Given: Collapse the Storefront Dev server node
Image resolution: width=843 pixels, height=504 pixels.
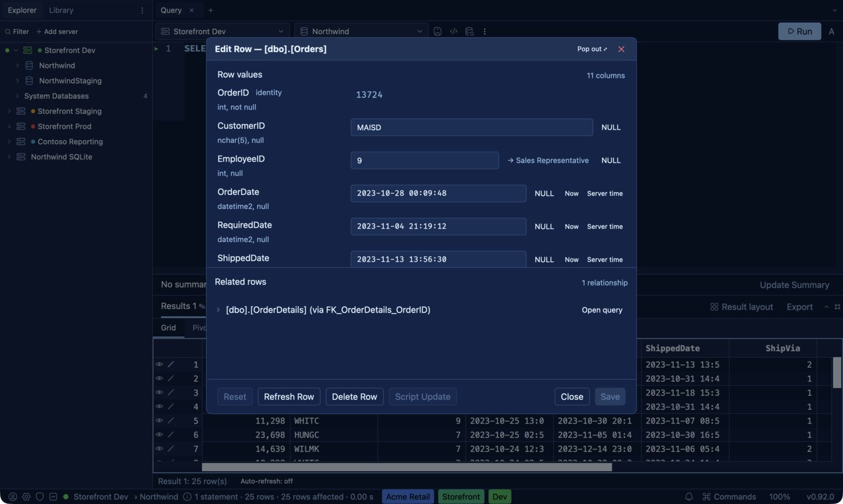Looking at the screenshot, I should (x=16, y=50).
